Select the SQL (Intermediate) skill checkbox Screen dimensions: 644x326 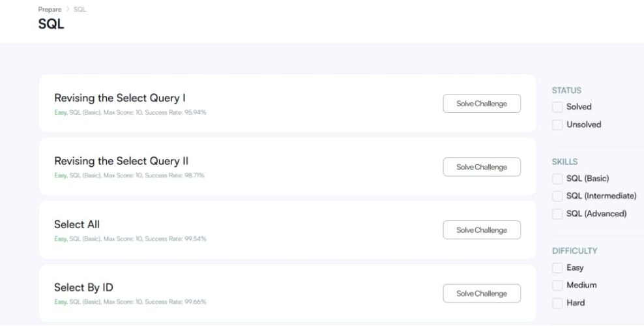[557, 196]
